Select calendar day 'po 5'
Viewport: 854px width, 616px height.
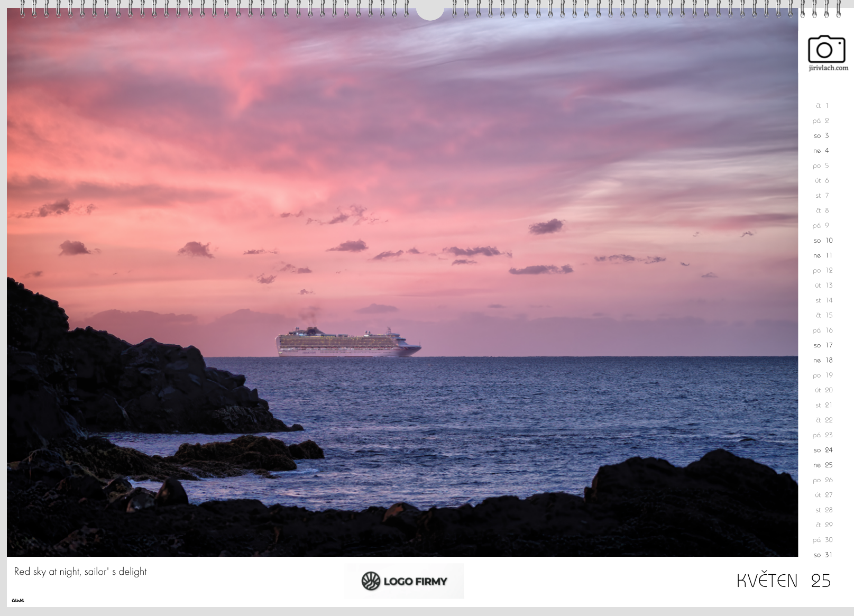pyautogui.click(x=821, y=166)
